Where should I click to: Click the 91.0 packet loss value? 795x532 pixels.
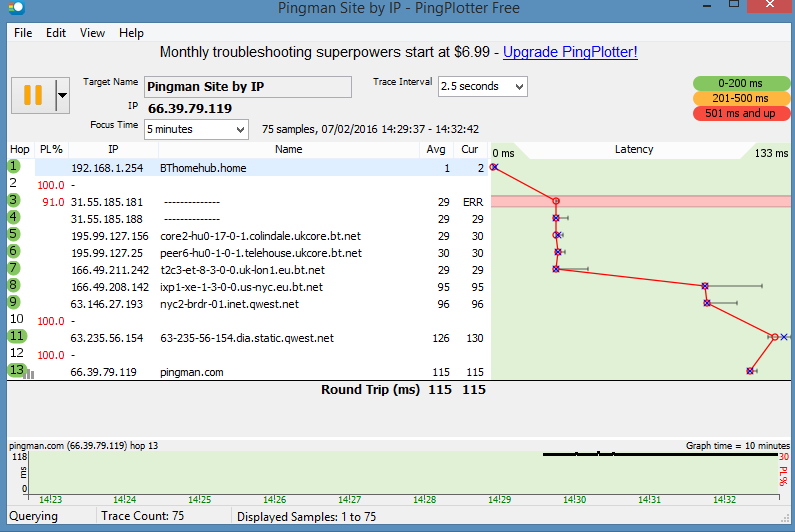point(53,202)
